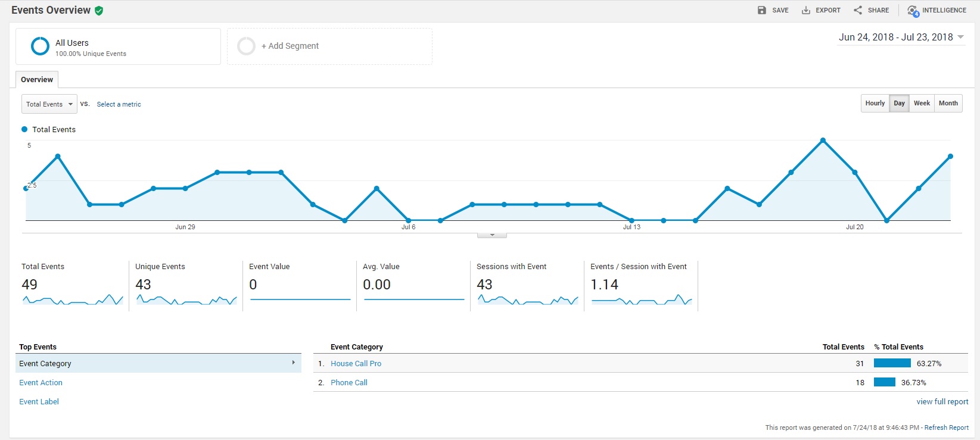Viewport: 980px width, 440px height.
Task: Click the Event Category arrow icon
Action: 293,363
